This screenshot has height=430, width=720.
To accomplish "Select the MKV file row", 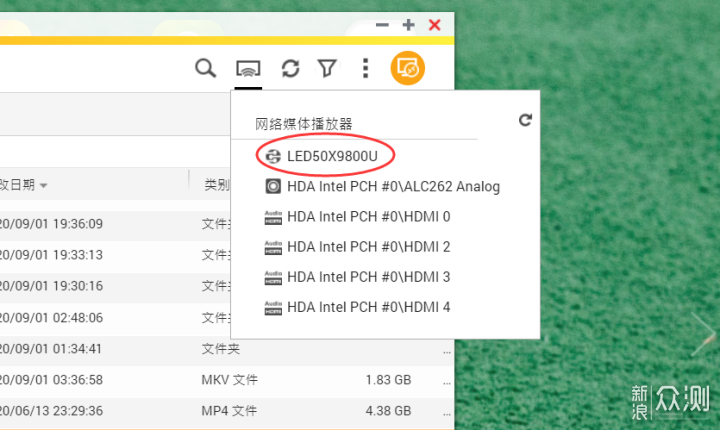I will (x=227, y=381).
